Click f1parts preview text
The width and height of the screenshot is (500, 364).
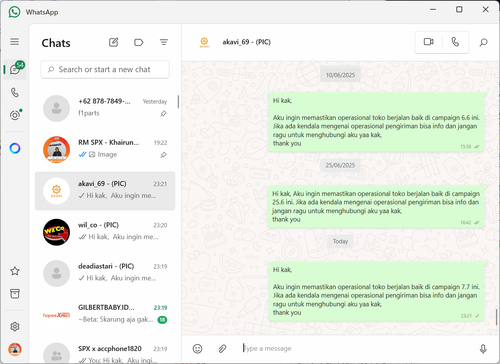click(89, 113)
